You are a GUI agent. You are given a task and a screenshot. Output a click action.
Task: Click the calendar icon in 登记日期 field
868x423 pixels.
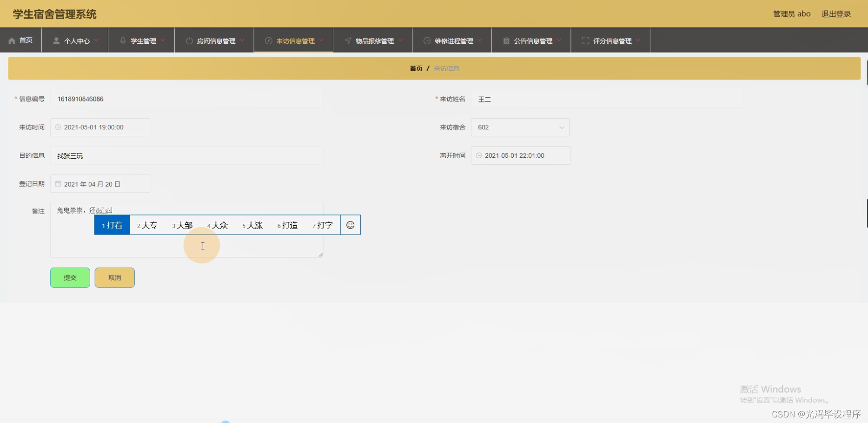tap(58, 183)
